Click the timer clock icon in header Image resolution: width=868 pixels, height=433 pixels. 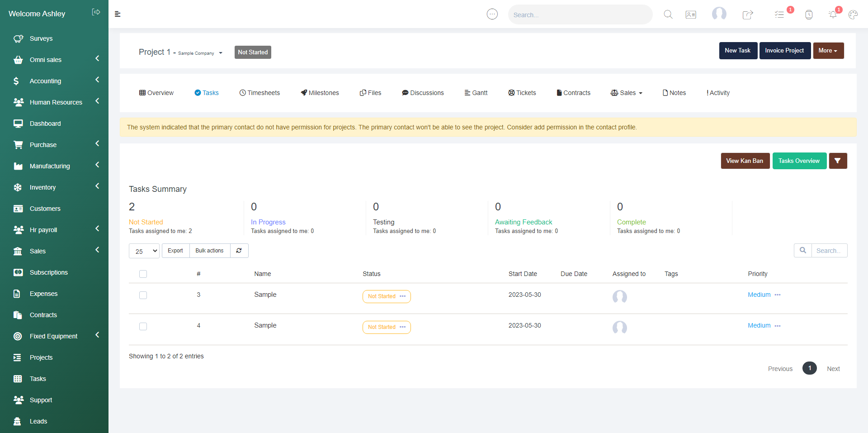point(809,14)
